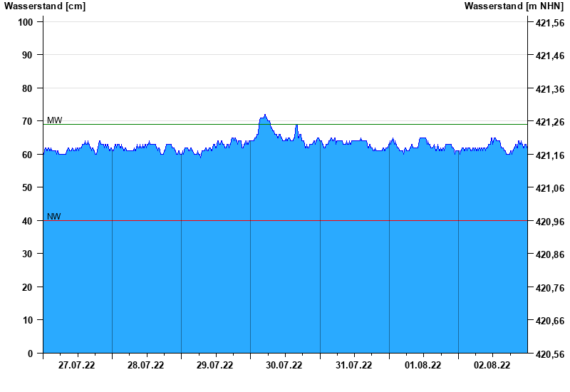Click the 421,26 value on right axis
The height and width of the screenshot is (392, 570).
550,122
